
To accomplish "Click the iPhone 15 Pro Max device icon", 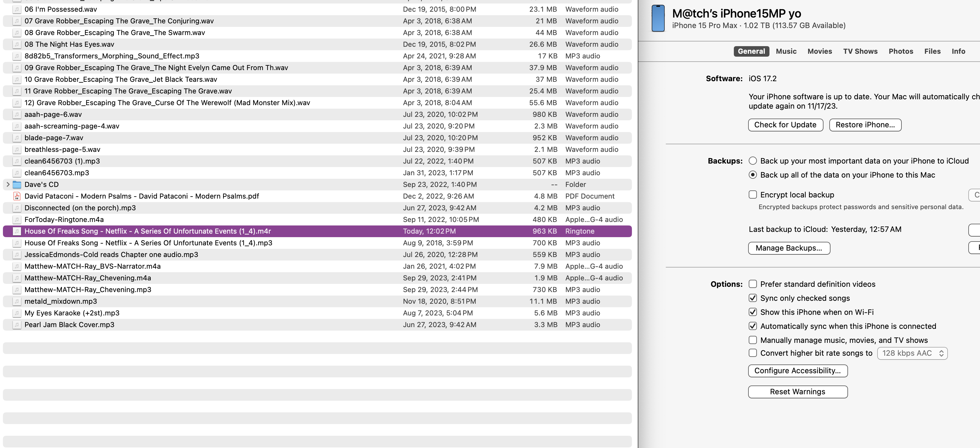I will coord(658,18).
